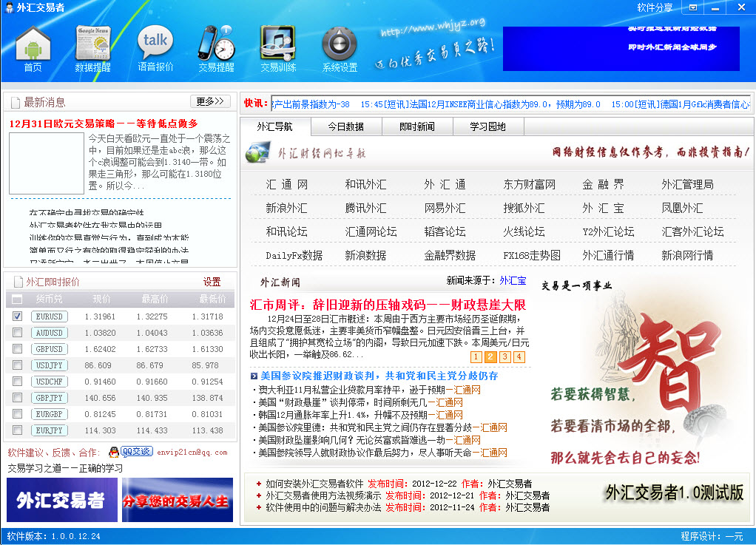Screen dimensions: 756x545
Task: Enable the AUDUSD checkbox
Action: pos(17,332)
